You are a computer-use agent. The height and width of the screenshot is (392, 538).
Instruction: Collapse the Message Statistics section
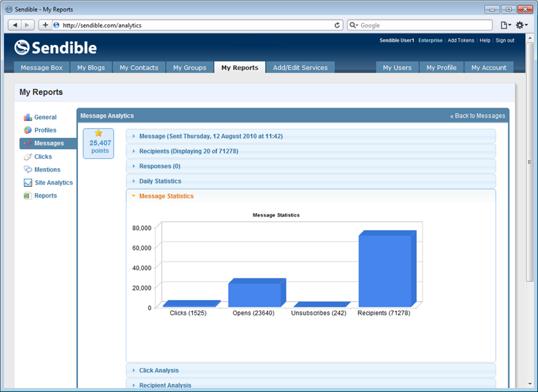pyautogui.click(x=311, y=196)
